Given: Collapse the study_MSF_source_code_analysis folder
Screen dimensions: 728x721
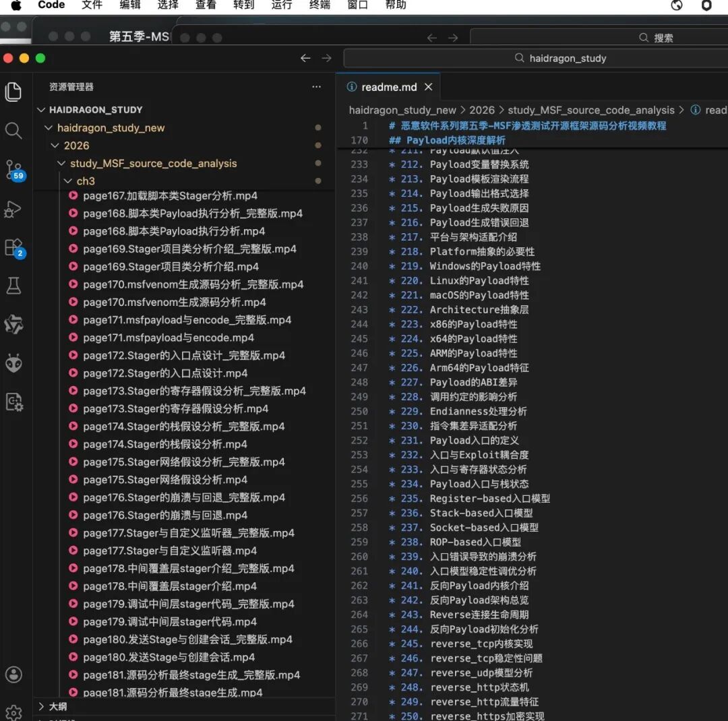Looking at the screenshot, I should coord(61,164).
